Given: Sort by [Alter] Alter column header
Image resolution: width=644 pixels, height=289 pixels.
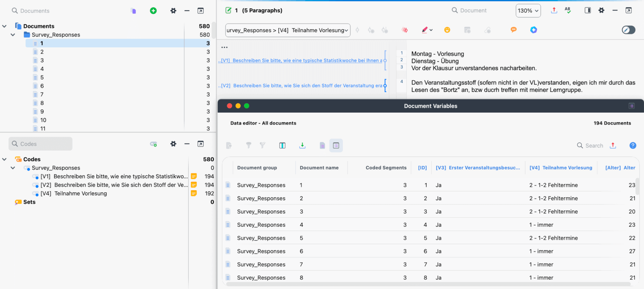Looking at the screenshot, I should [620, 168].
